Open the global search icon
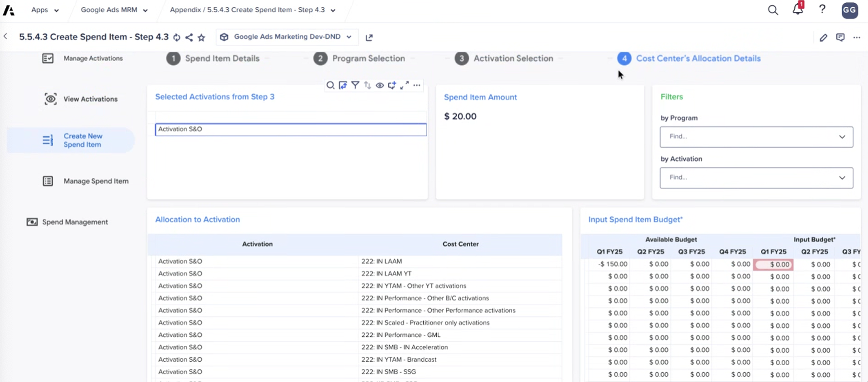Image resolution: width=868 pixels, height=382 pixels. click(x=773, y=10)
